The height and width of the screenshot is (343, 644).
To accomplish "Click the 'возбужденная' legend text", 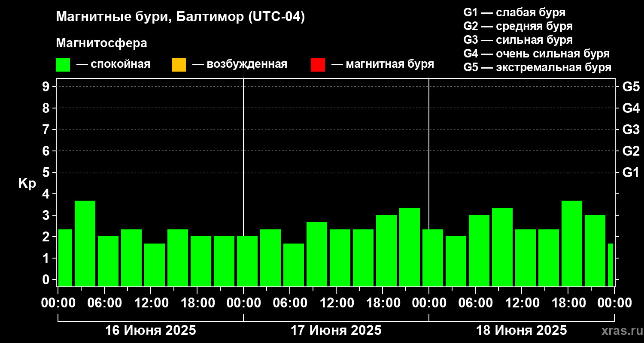I will coord(247,64).
